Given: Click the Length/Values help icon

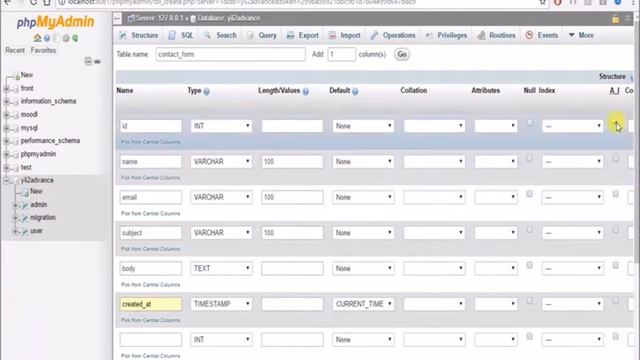Looking at the screenshot, I should point(305,91).
